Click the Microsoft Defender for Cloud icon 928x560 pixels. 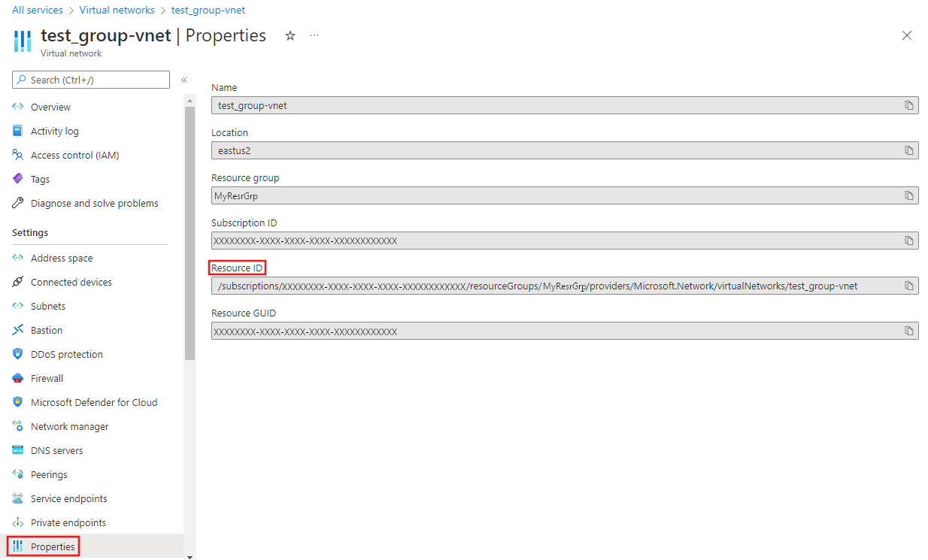click(x=18, y=402)
